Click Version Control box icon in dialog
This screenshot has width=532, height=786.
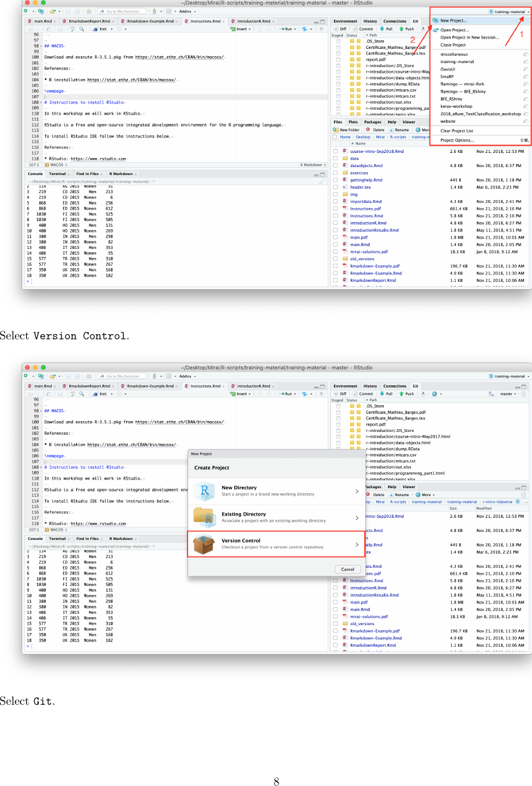tap(203, 544)
